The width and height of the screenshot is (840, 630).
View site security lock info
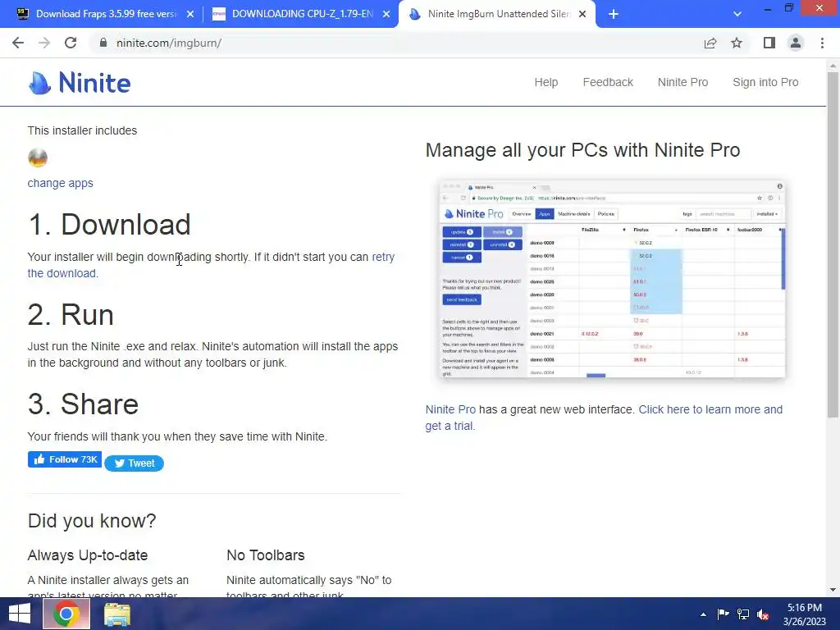103,43
